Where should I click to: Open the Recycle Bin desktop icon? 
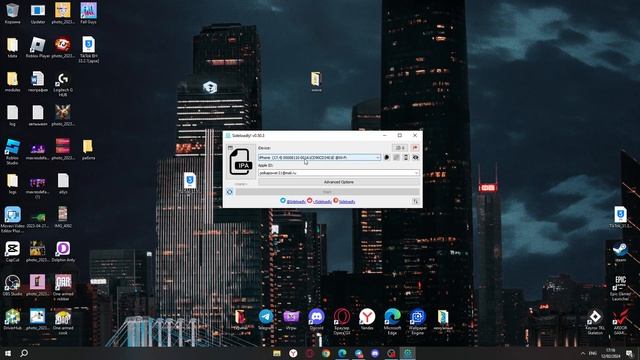(x=12, y=13)
